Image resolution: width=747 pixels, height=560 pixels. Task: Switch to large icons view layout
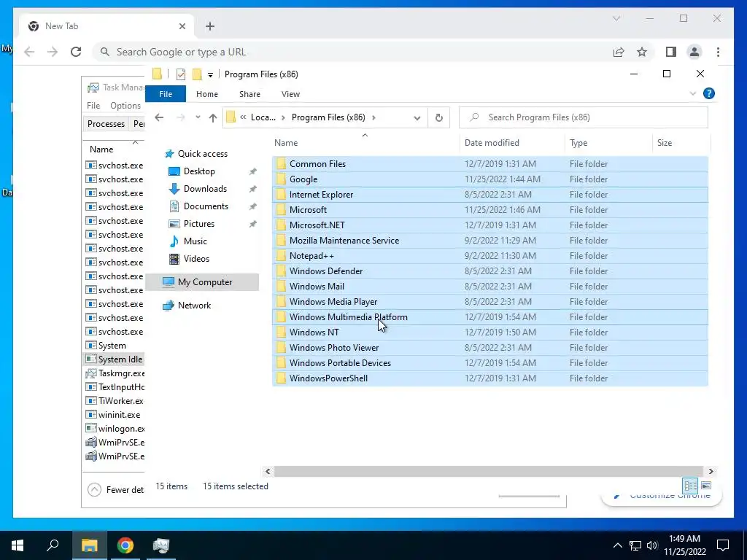[706, 486]
